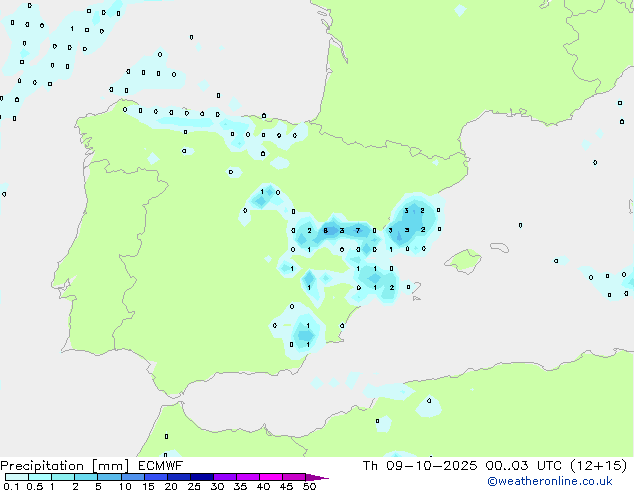Pick the violet legend swatch at 35
Viewport: 634px width, 490px height.
coord(247,477)
